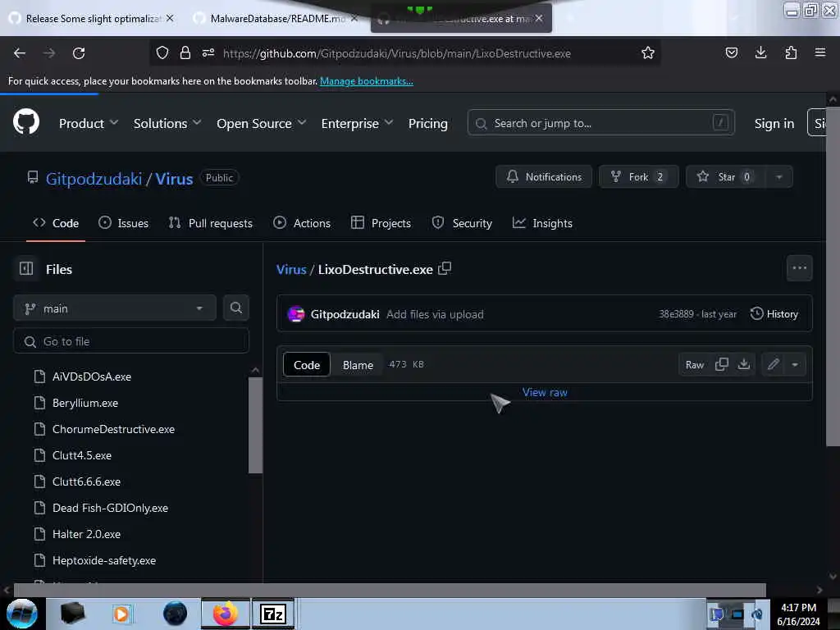The width and height of the screenshot is (840, 630).
Task: Open the Issues tab
Action: point(123,223)
